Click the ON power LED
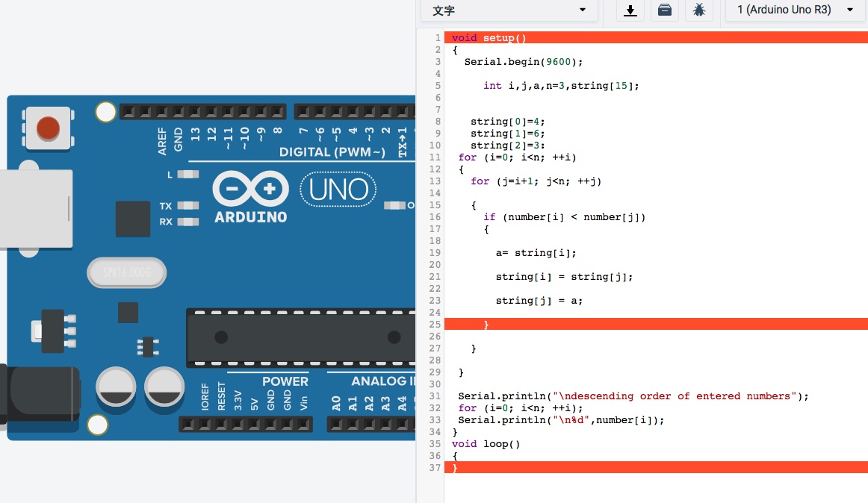Screen dimensions: 868x503 pyautogui.click(x=394, y=205)
